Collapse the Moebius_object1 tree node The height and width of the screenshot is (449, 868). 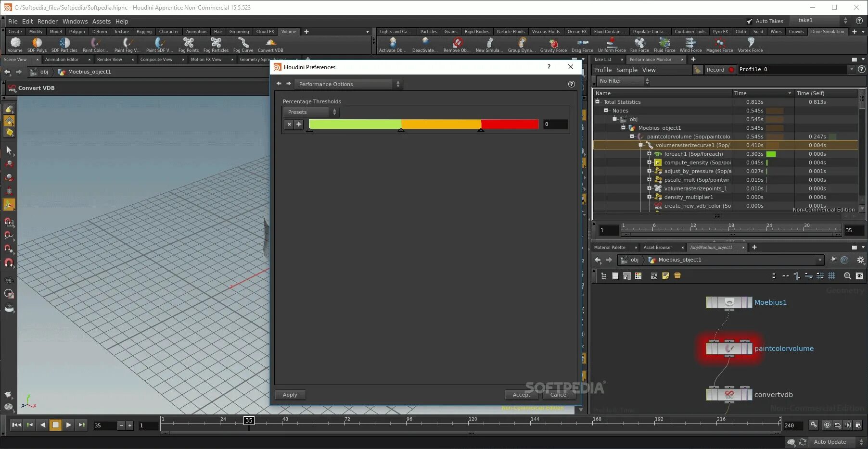click(624, 128)
